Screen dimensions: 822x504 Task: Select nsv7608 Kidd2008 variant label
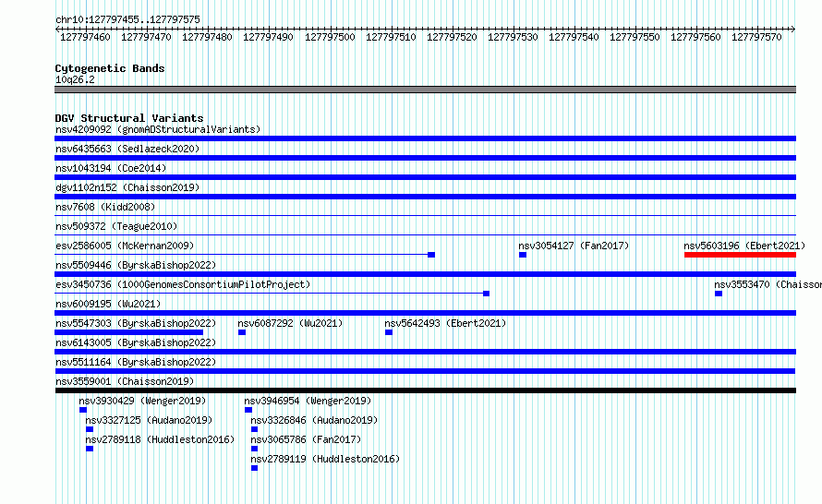[105, 207]
